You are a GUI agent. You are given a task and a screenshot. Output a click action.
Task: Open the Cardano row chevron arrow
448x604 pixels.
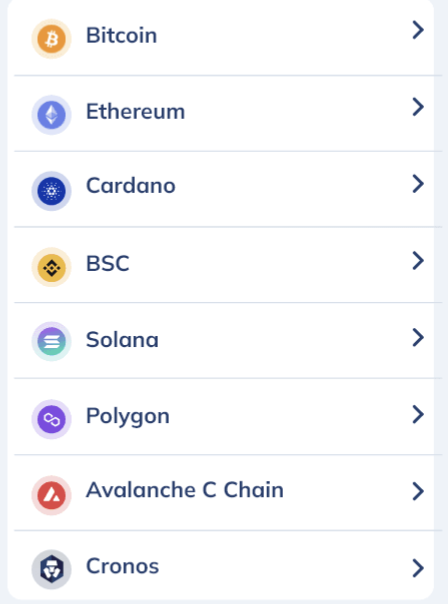click(x=418, y=184)
